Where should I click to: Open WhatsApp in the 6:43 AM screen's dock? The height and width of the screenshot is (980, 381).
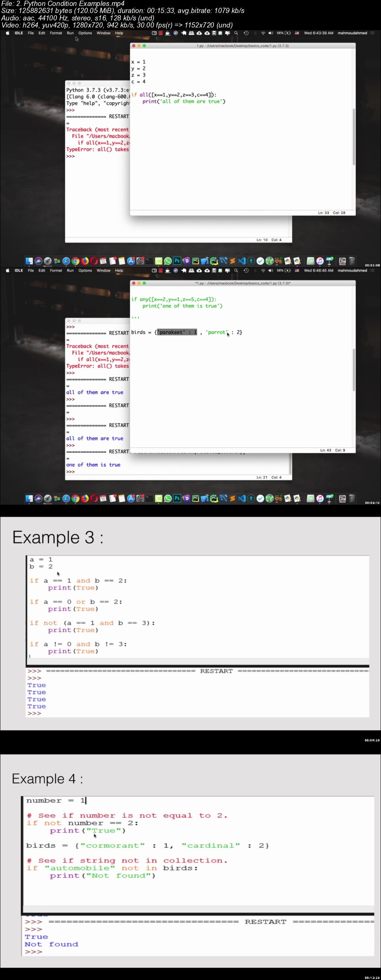[168, 261]
